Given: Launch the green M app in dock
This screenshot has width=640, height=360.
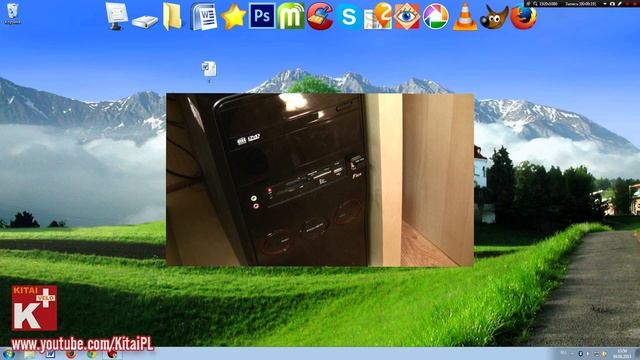Looking at the screenshot, I should (x=291, y=16).
